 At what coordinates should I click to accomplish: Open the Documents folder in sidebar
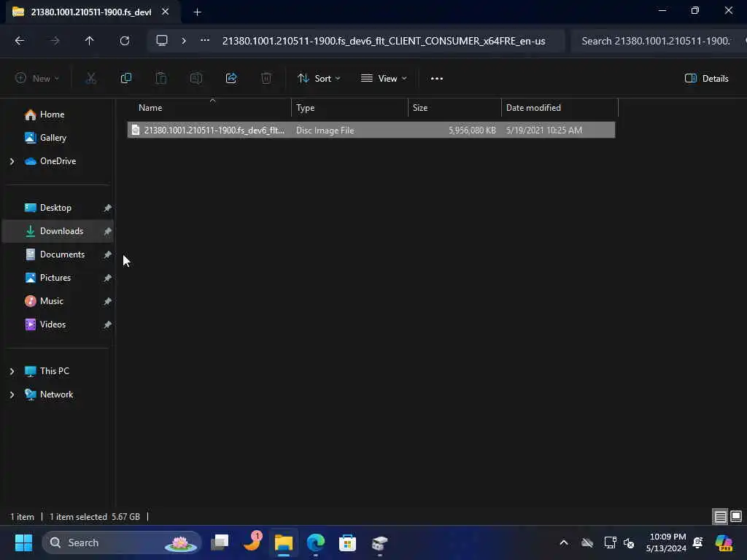(62, 254)
